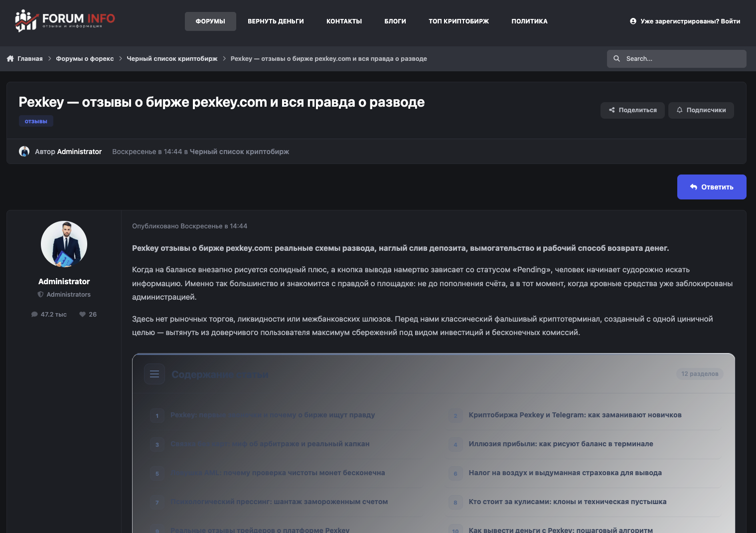Open contents item Психологический прессинг
Screen dimensions: 756x533
pyautogui.click(x=279, y=502)
